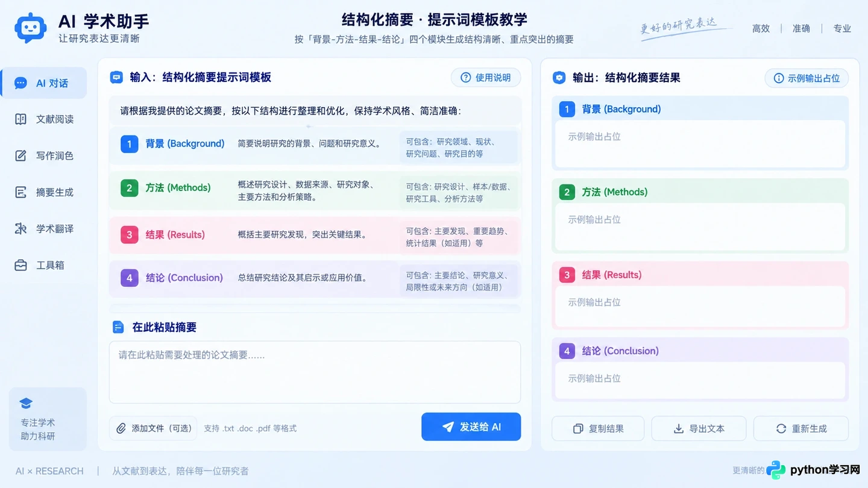868x488 pixels.
Task: Click the translate icon beside 学术翻译
Action: 20,229
